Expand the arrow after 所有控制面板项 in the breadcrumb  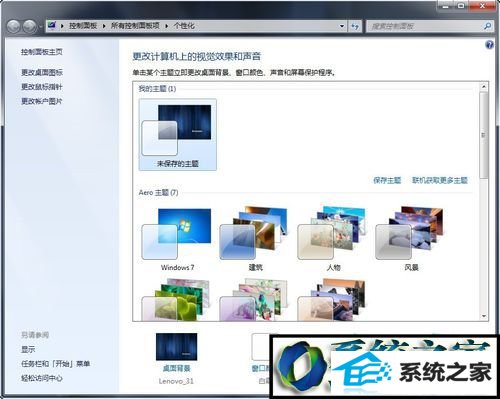coord(166,26)
